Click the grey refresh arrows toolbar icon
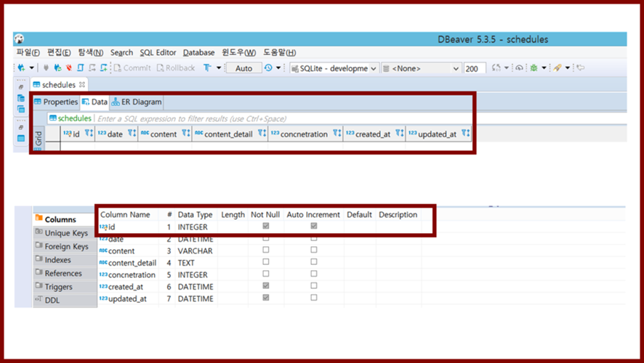The width and height of the screenshot is (644, 363). [x=496, y=68]
